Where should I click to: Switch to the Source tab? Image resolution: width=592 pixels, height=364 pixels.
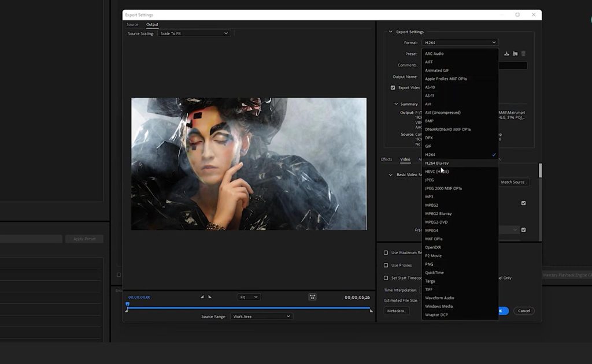132,24
